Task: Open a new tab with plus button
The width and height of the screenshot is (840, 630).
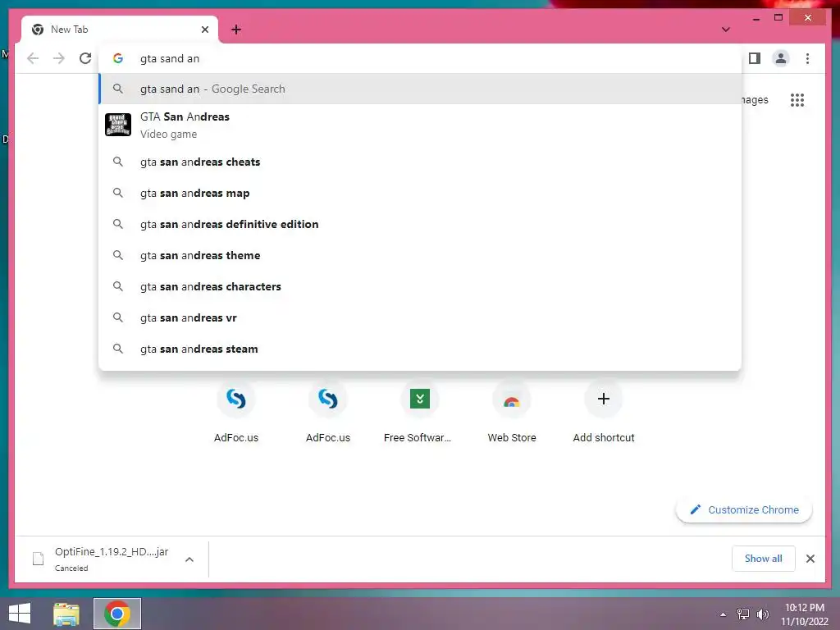Action: [x=236, y=30]
